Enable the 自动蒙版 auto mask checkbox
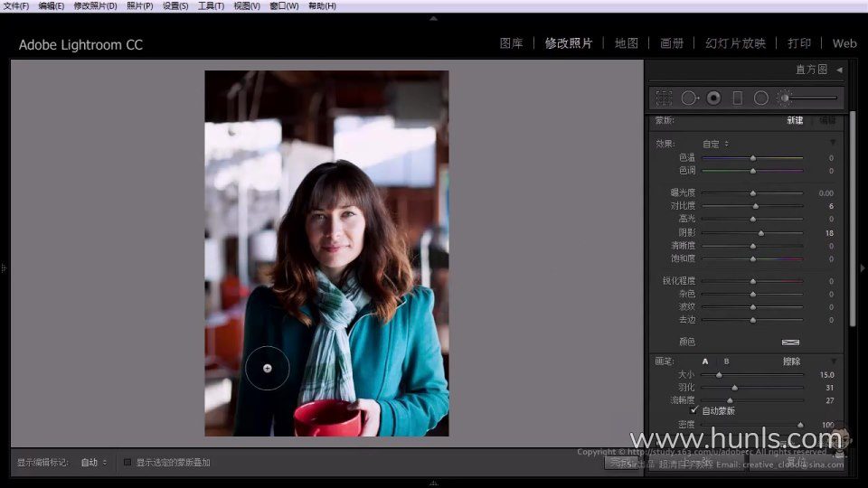The height and width of the screenshot is (488, 868). tap(694, 410)
